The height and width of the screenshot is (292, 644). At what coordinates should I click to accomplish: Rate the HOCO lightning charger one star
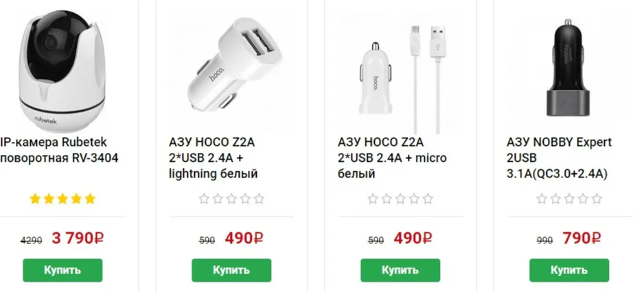204,199
